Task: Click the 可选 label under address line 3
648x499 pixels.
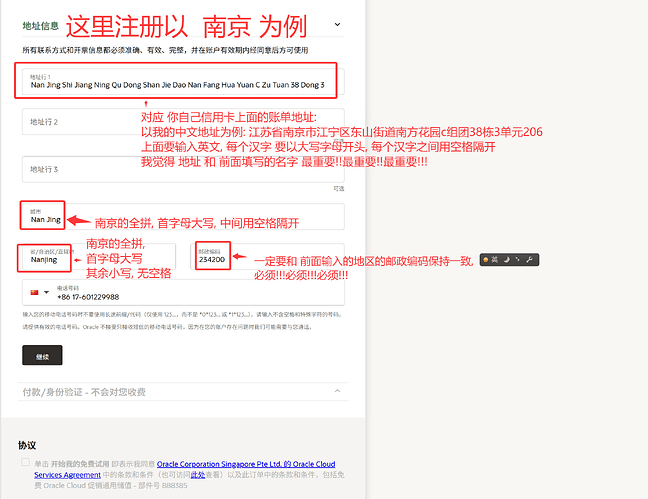Action: 339,189
